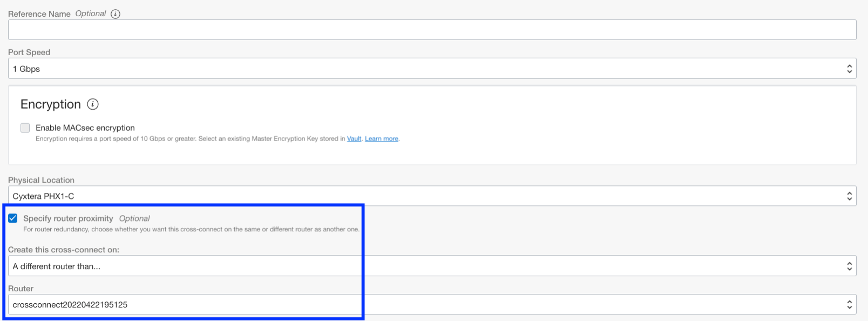Click the Router dropdown arrows

coord(849,304)
